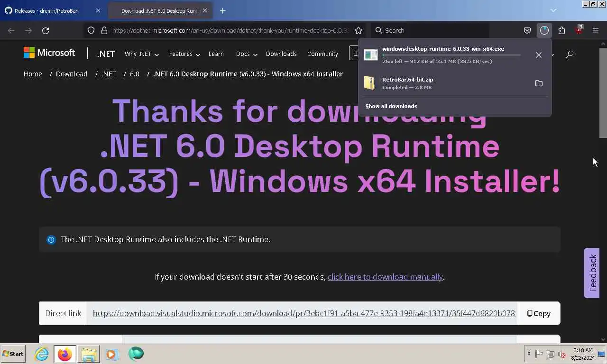Bookmark this page with star icon

(359, 30)
